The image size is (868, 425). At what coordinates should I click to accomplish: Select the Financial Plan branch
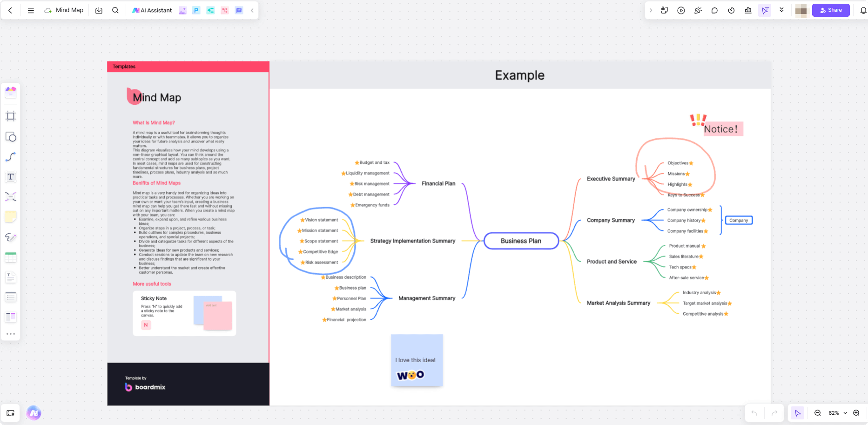pos(438,183)
